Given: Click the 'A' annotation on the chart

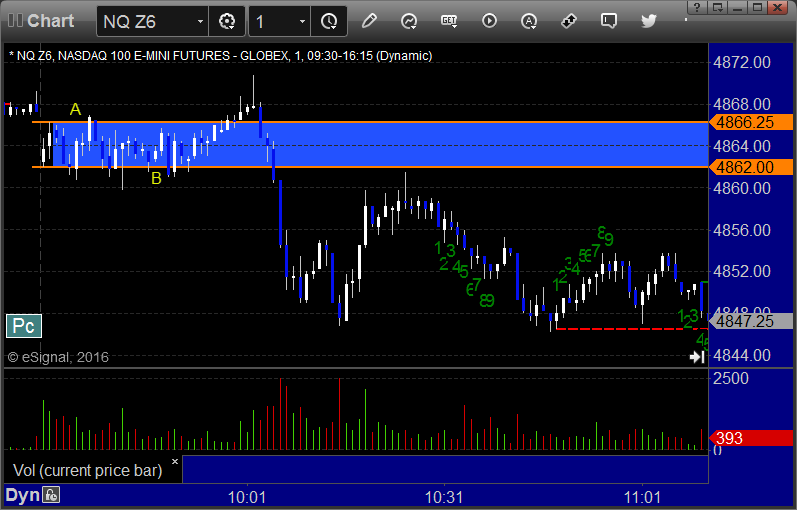Looking at the screenshot, I should tap(75, 109).
